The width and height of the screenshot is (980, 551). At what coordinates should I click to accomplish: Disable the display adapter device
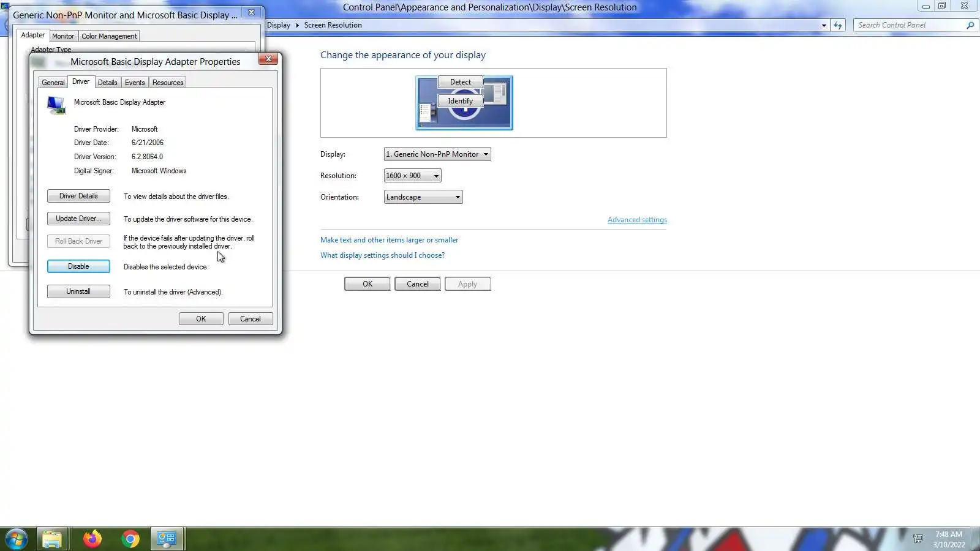tap(78, 266)
